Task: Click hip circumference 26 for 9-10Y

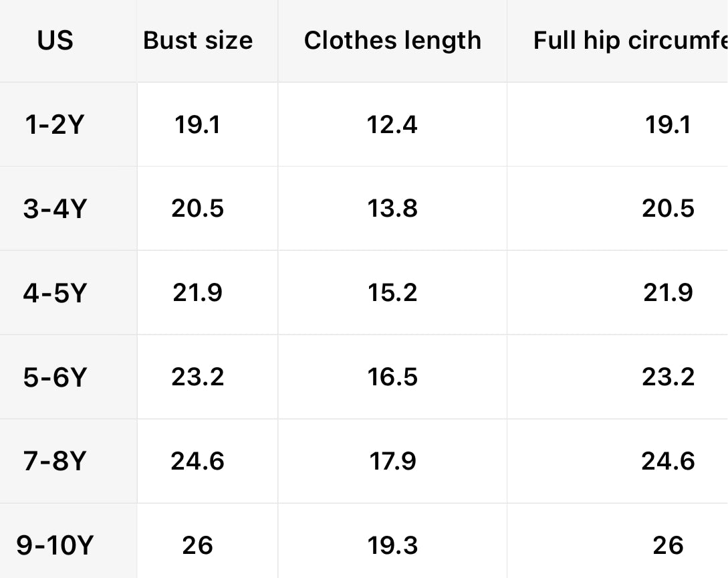Action: pyautogui.click(x=669, y=546)
